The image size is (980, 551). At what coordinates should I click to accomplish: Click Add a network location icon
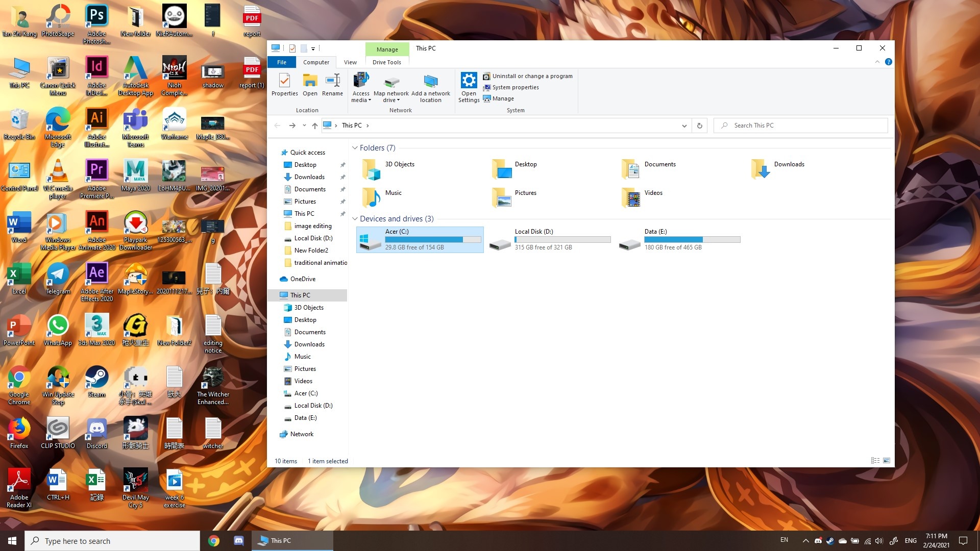coord(431,88)
